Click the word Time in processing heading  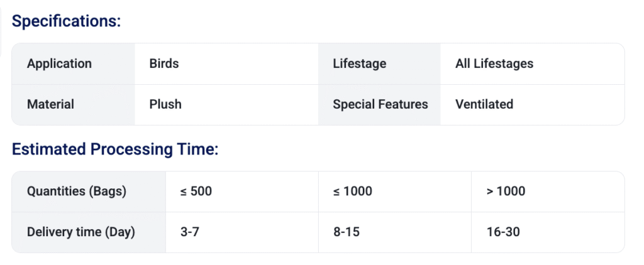[196, 149]
